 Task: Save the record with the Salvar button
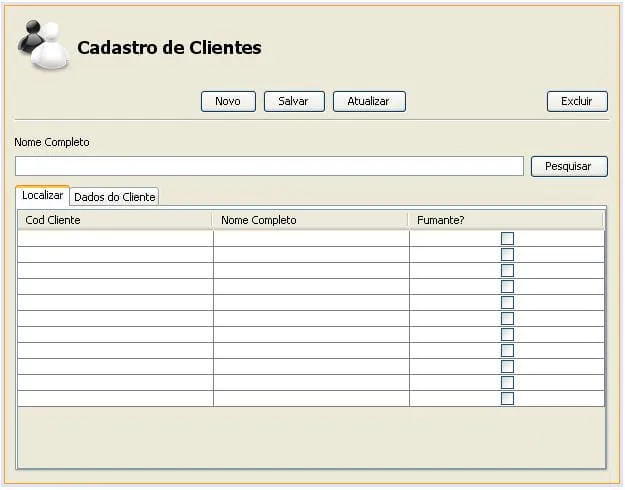tap(294, 102)
